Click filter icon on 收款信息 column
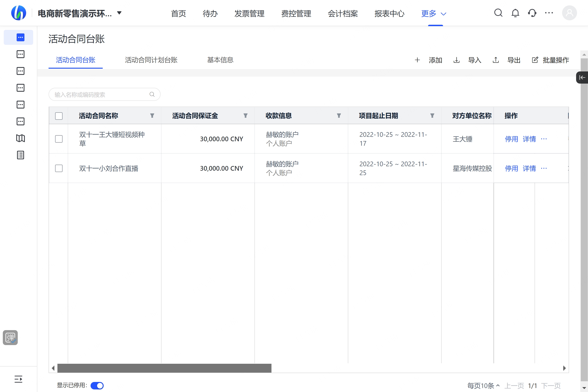The height and width of the screenshot is (392, 588). click(339, 116)
